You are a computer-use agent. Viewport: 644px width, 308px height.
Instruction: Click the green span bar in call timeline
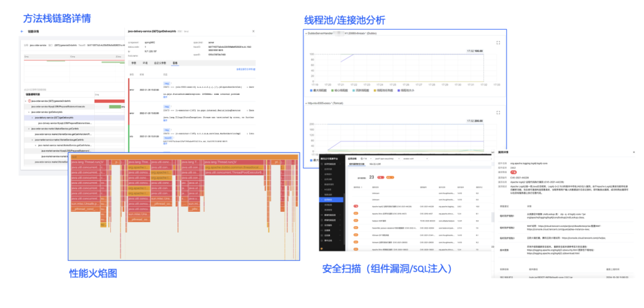click(x=116, y=107)
